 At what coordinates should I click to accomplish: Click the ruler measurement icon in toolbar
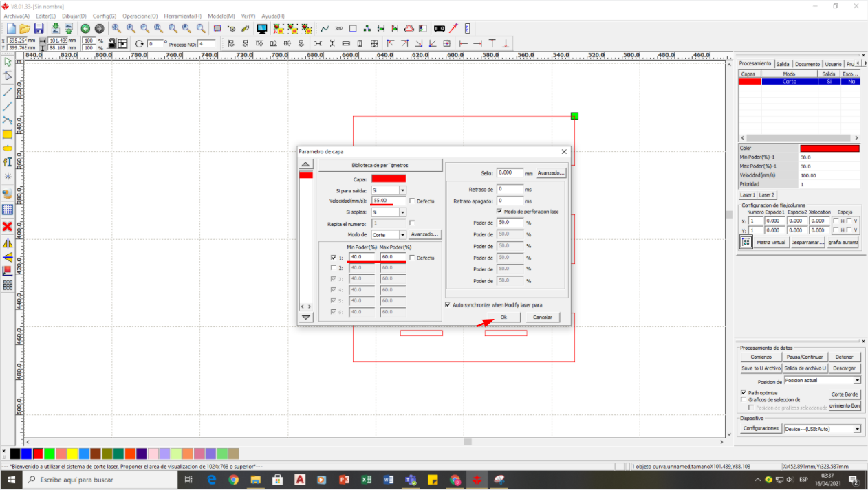tap(468, 29)
